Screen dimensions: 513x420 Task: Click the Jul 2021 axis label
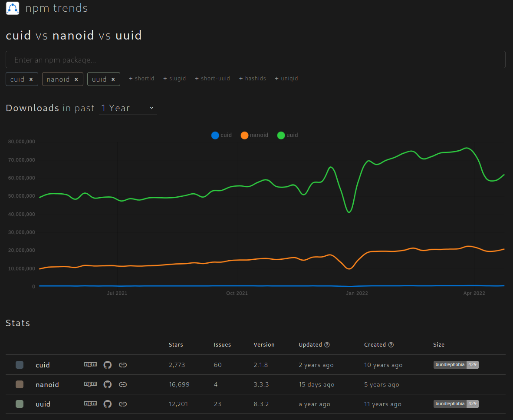[117, 293]
